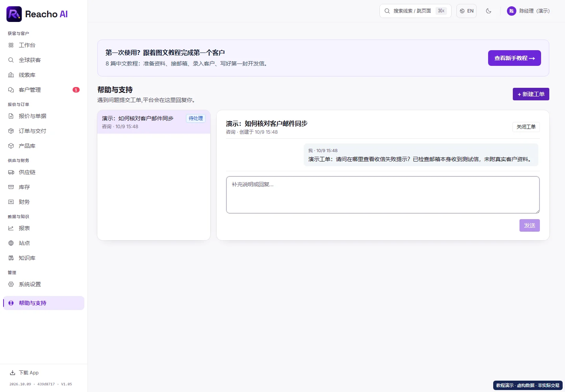The height and width of the screenshot is (392, 565).
Task: Click the 客户管理 chat icon
Action: tap(11, 90)
